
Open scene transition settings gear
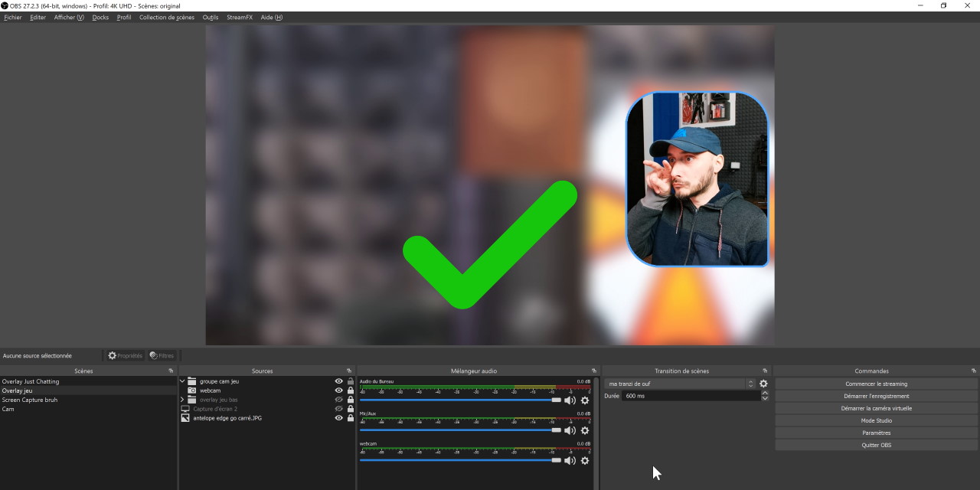click(x=763, y=384)
